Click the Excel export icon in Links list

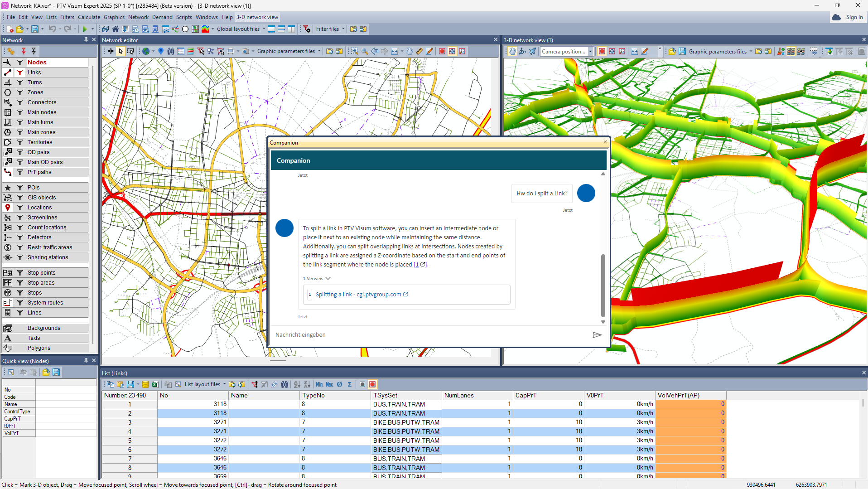click(x=155, y=384)
